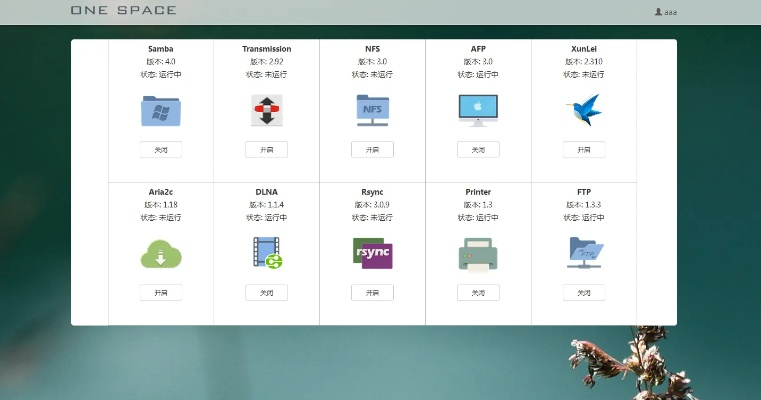Shut off the FTP service
Image resolution: width=761 pixels, height=400 pixels.
click(584, 292)
